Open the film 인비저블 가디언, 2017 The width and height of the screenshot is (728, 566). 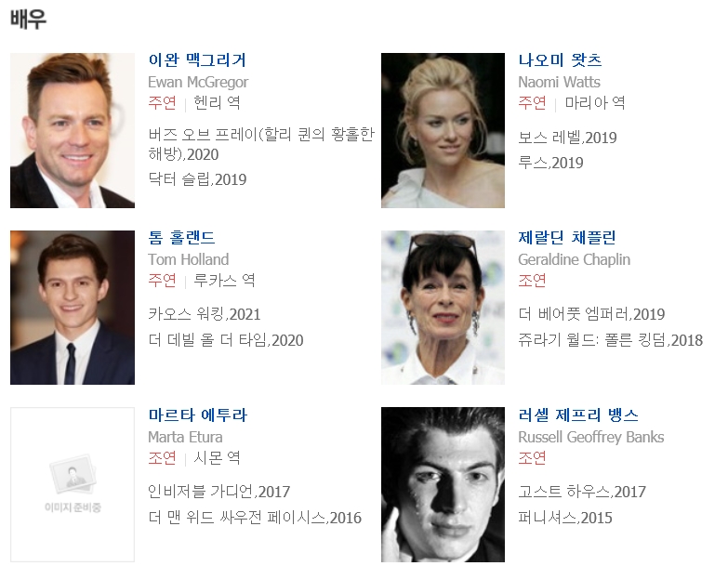coord(219,492)
